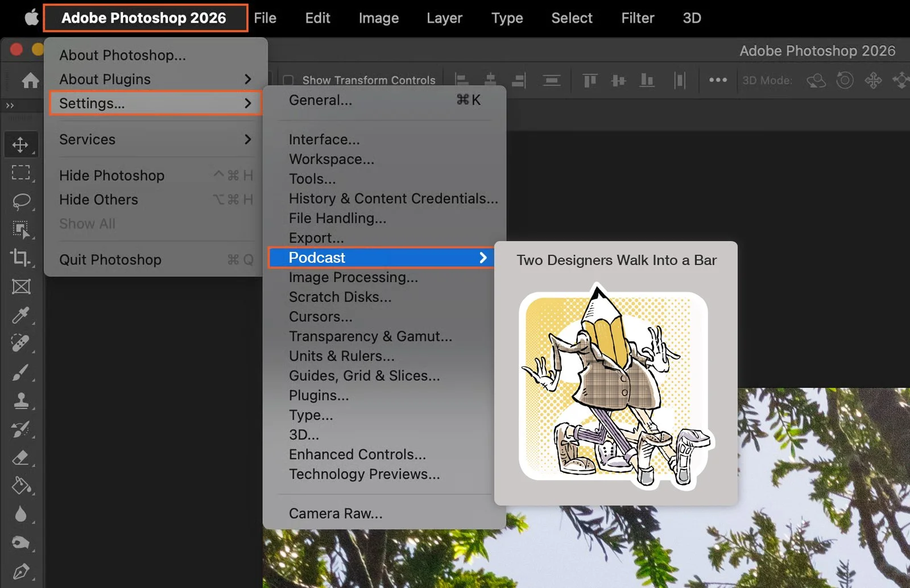Select the Paint Bucket tool

20,486
